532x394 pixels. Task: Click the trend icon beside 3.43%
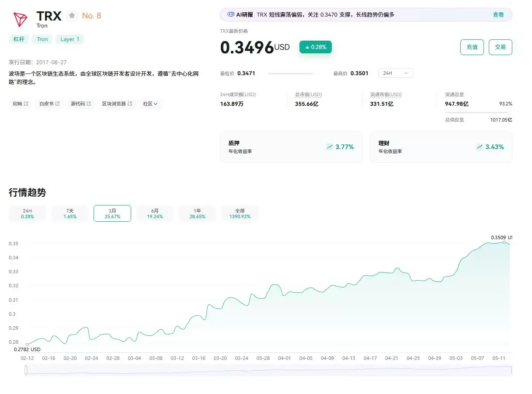pos(480,147)
